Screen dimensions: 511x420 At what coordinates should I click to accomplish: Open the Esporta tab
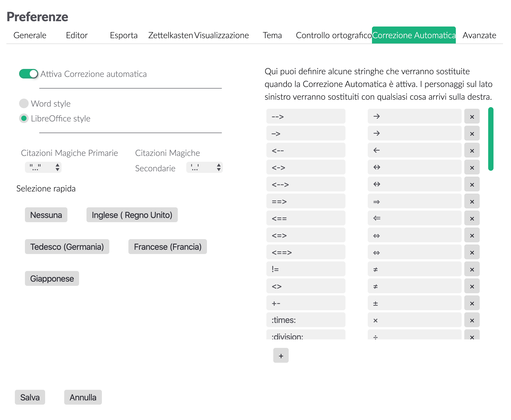(x=124, y=35)
